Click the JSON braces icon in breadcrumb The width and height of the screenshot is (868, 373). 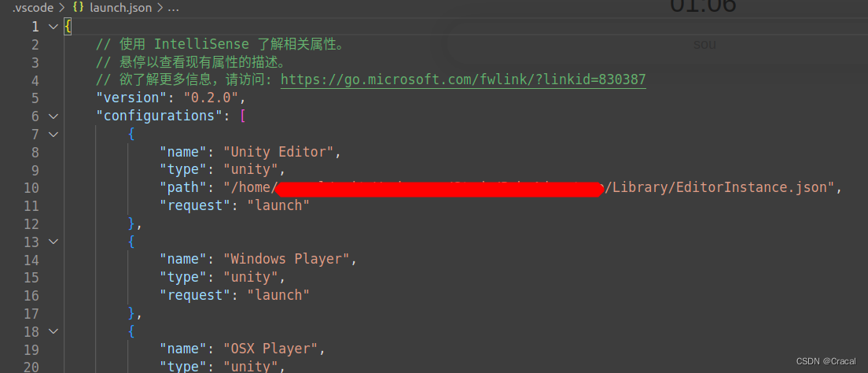(78, 8)
